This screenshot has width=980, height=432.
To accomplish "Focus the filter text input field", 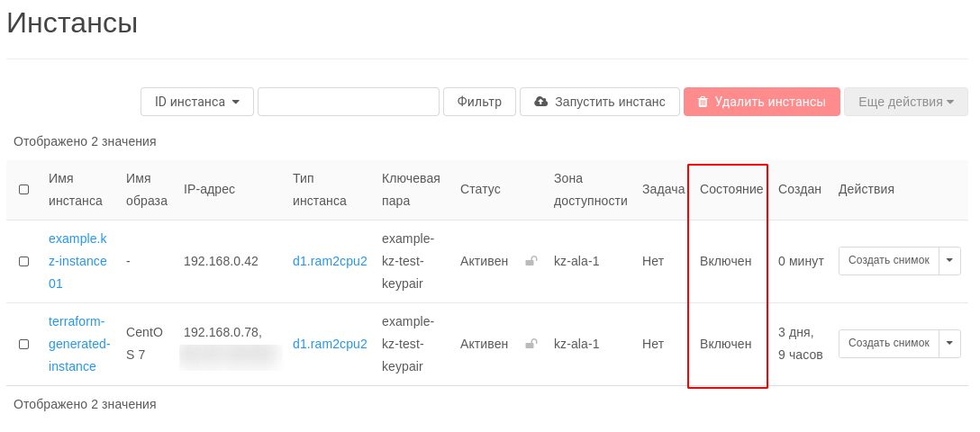I will pos(349,102).
